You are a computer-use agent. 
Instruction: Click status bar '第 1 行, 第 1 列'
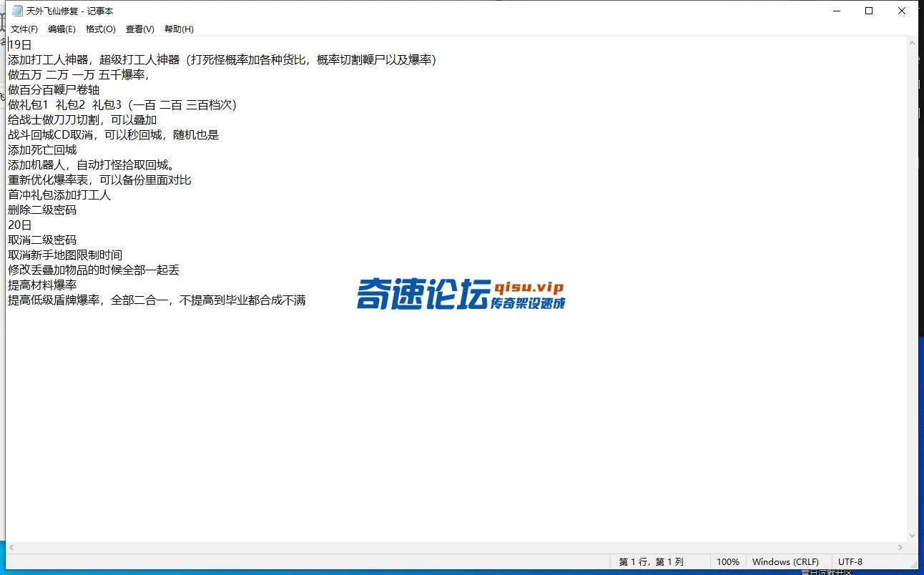pyautogui.click(x=652, y=562)
